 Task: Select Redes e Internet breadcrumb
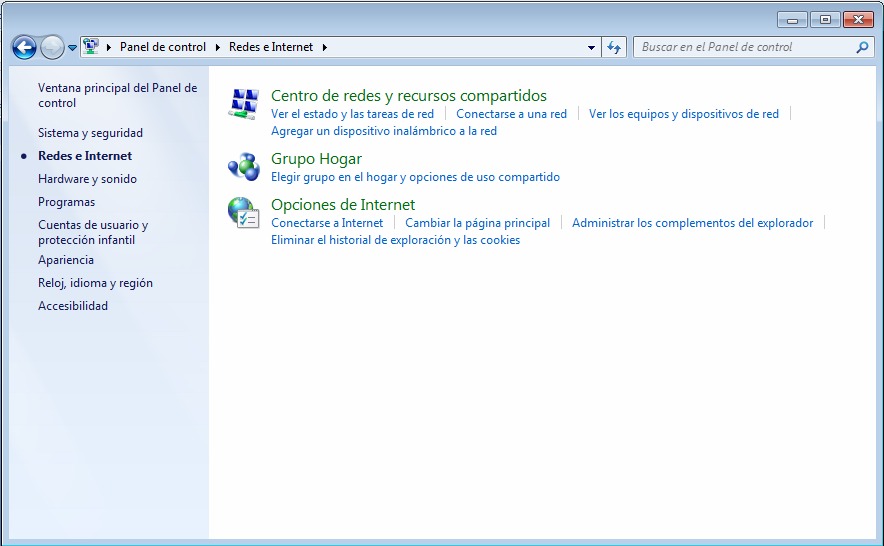click(271, 47)
